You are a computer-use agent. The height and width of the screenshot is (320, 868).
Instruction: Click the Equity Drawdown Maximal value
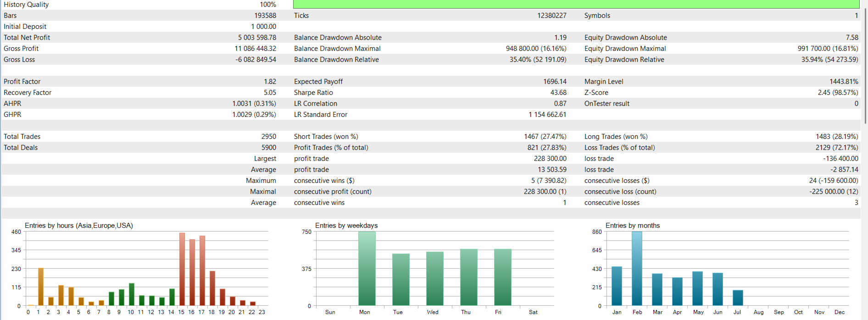[x=828, y=49]
